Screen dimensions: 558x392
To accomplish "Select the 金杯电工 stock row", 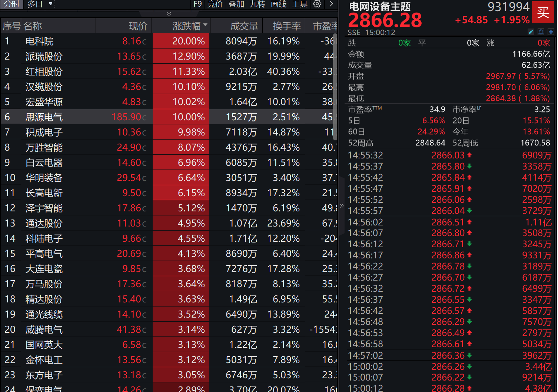I will (x=169, y=360).
